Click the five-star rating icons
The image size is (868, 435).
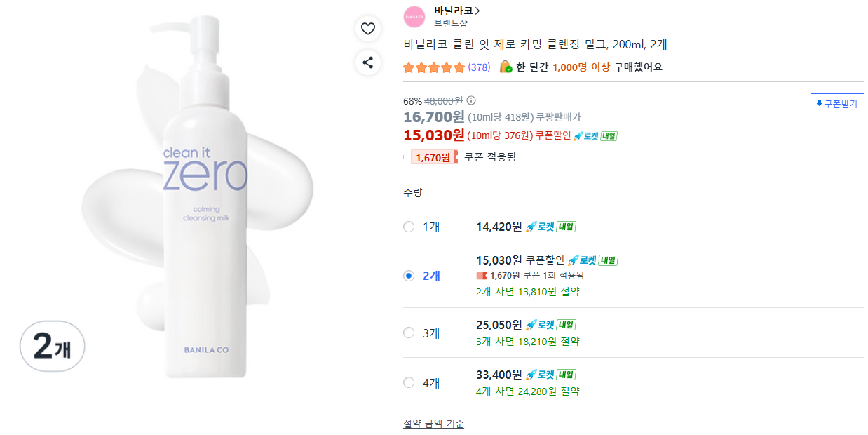[x=434, y=67]
